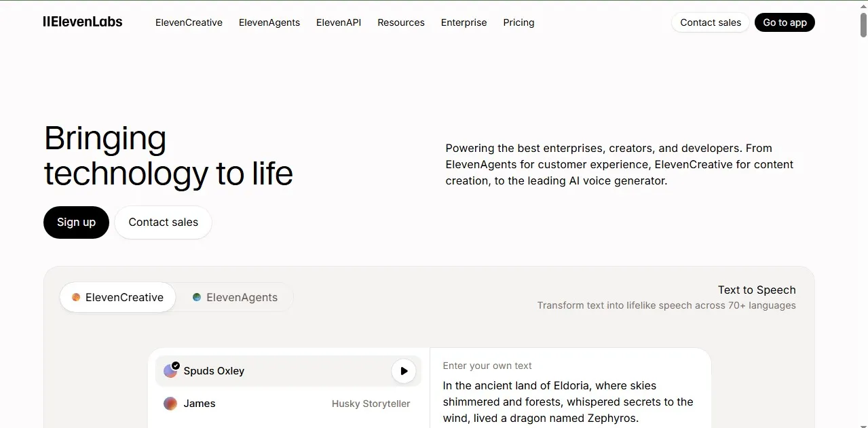Switch to the ElevenAgents demo tab
The image size is (868, 428).
click(x=241, y=297)
